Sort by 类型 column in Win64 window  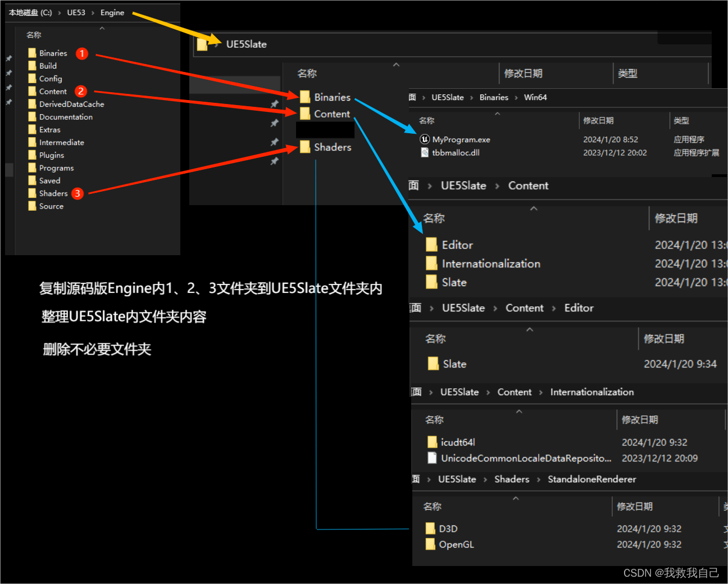[x=681, y=120]
